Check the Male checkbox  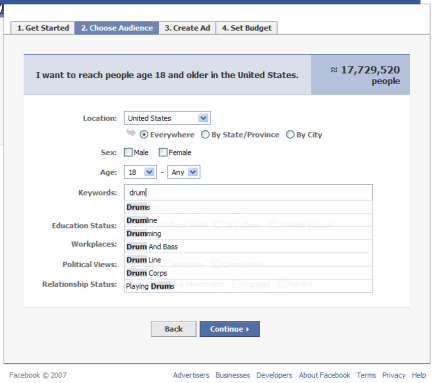pos(128,152)
